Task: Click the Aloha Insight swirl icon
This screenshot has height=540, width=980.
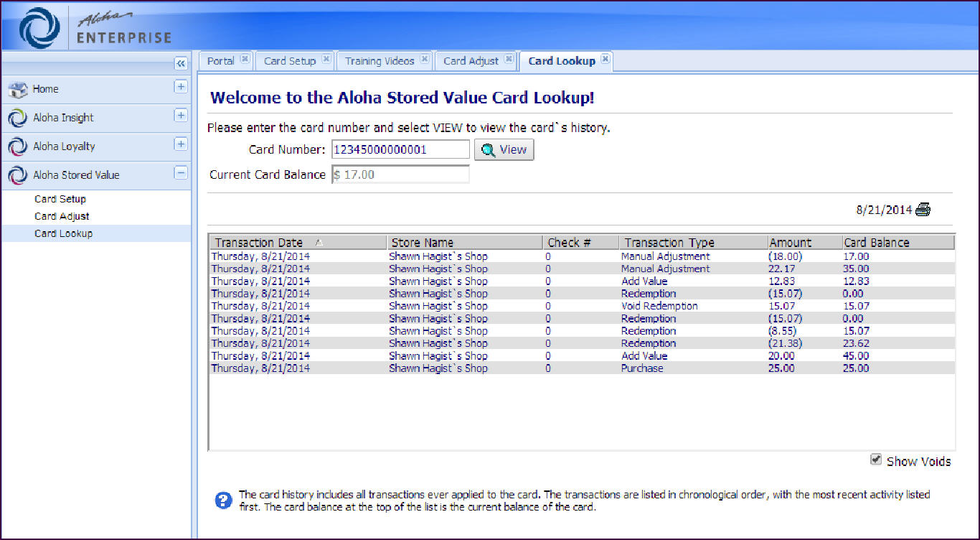Action: [18, 118]
